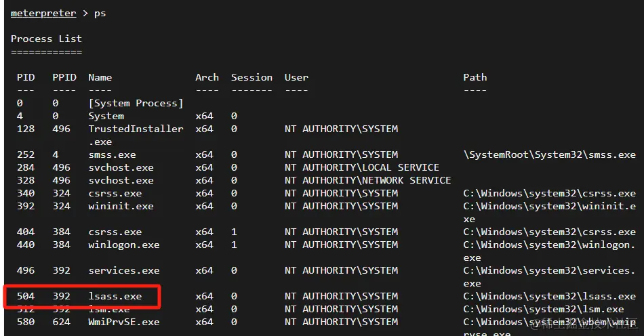Select the TrustedInstaller process name
644x336 pixels.
136,129
